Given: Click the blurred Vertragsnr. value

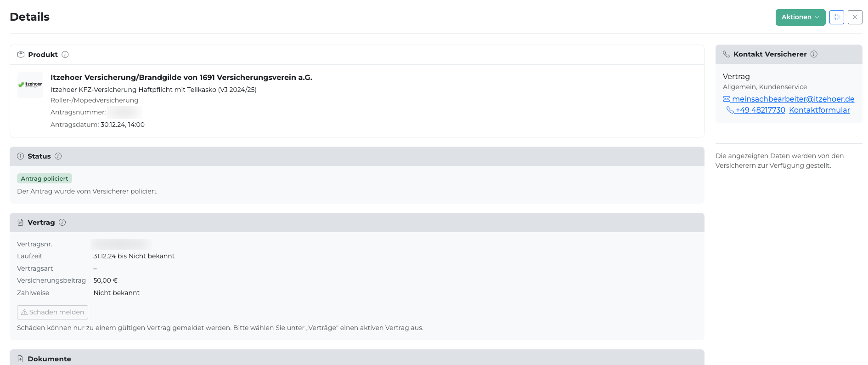Looking at the screenshot, I should [121, 244].
